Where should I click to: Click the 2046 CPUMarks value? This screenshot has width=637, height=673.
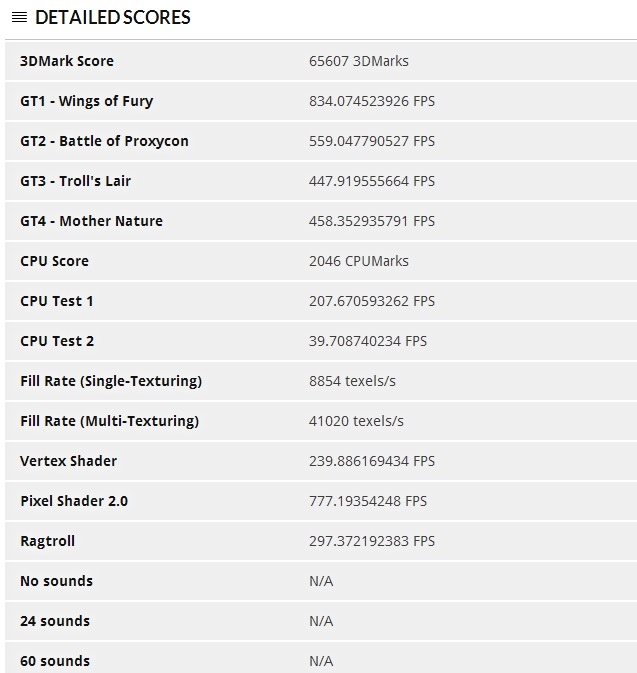click(x=358, y=261)
